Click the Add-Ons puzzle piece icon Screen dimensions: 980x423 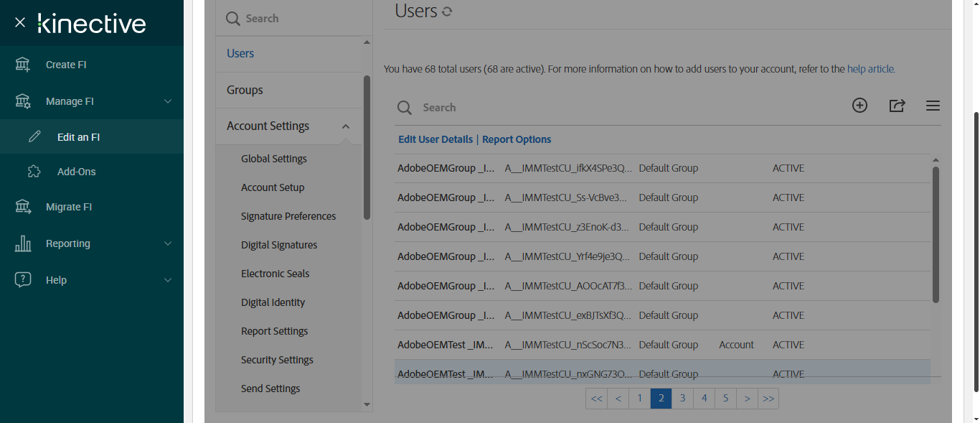(34, 172)
